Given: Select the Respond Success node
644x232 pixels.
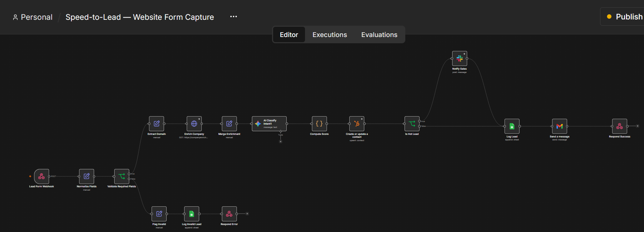Looking at the screenshot, I should pyautogui.click(x=619, y=126).
